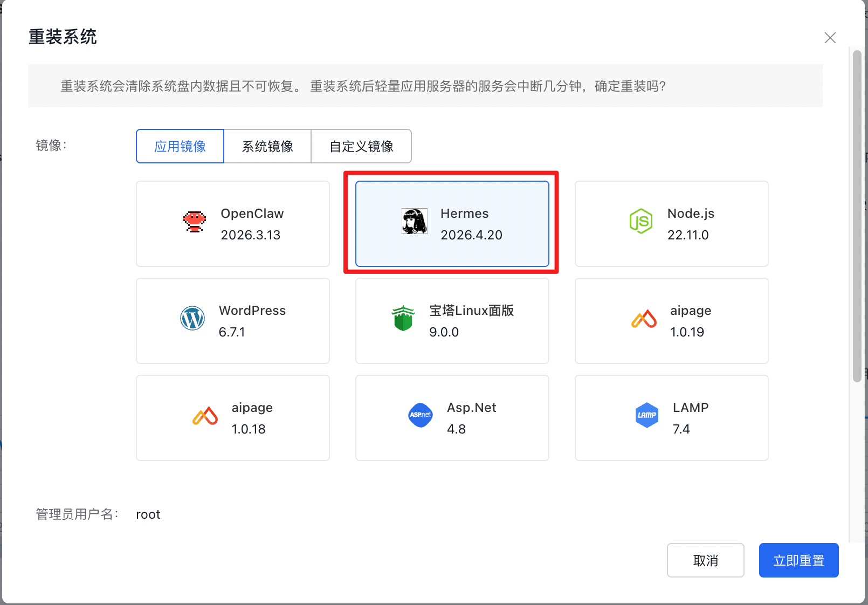Select the Asp.Net 4.8 image card
This screenshot has height=605, width=868.
click(x=452, y=418)
